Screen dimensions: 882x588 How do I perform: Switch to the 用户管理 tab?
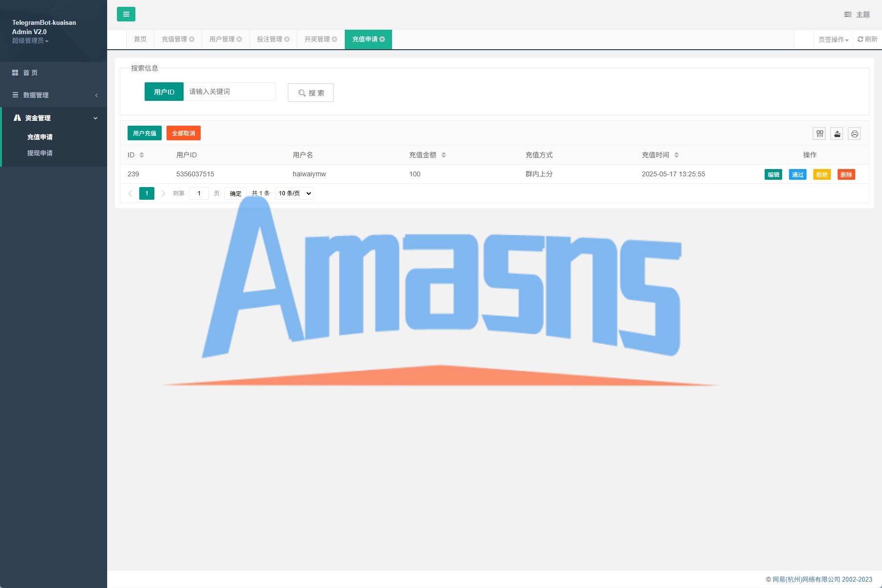click(x=222, y=39)
